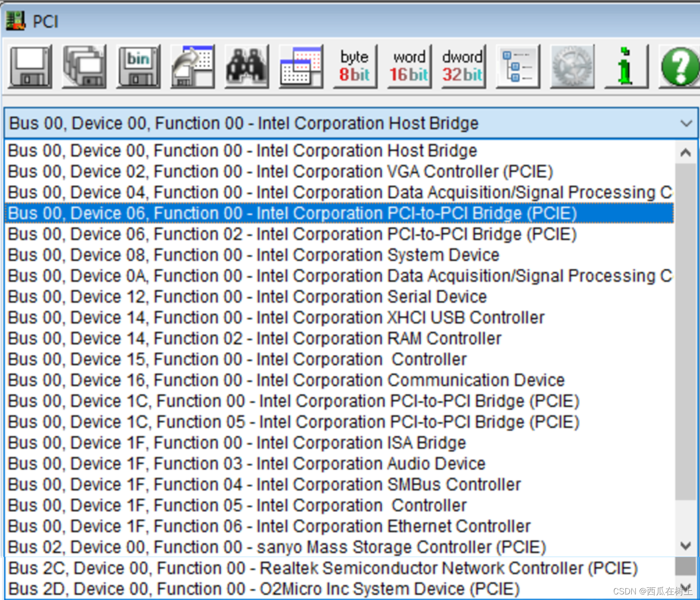Select Device 15 Function 00 Controller entry
This screenshot has height=600, width=700.
pyautogui.click(x=339, y=359)
